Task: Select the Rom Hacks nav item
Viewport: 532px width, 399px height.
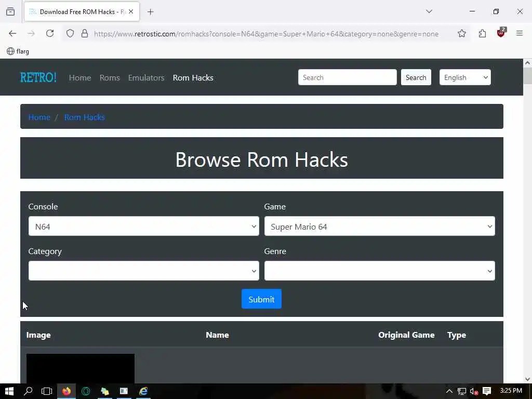Action: click(193, 78)
